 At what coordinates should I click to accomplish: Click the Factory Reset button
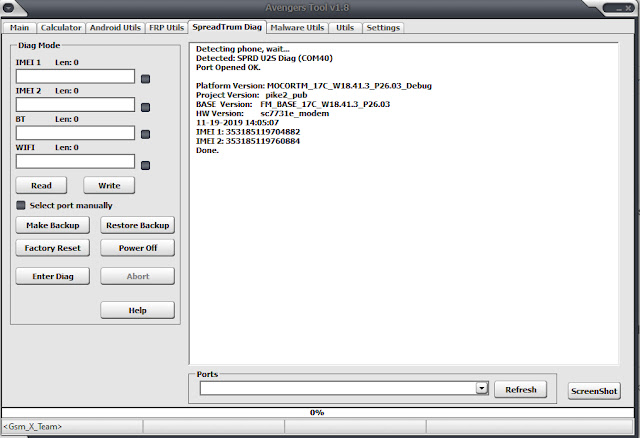click(x=53, y=248)
